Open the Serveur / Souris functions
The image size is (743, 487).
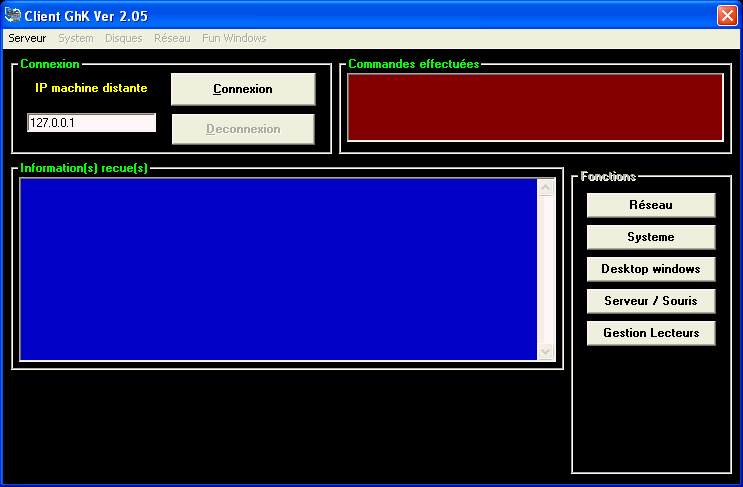click(x=651, y=301)
